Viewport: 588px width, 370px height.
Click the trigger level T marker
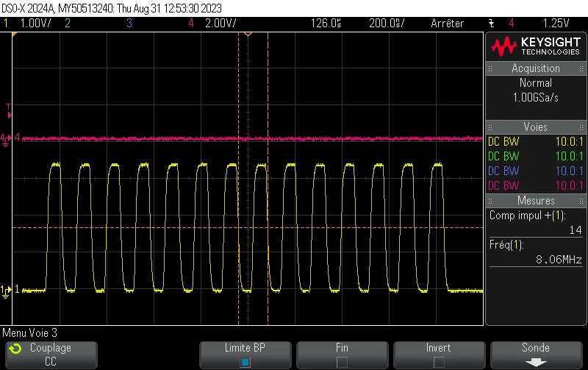click(9, 112)
